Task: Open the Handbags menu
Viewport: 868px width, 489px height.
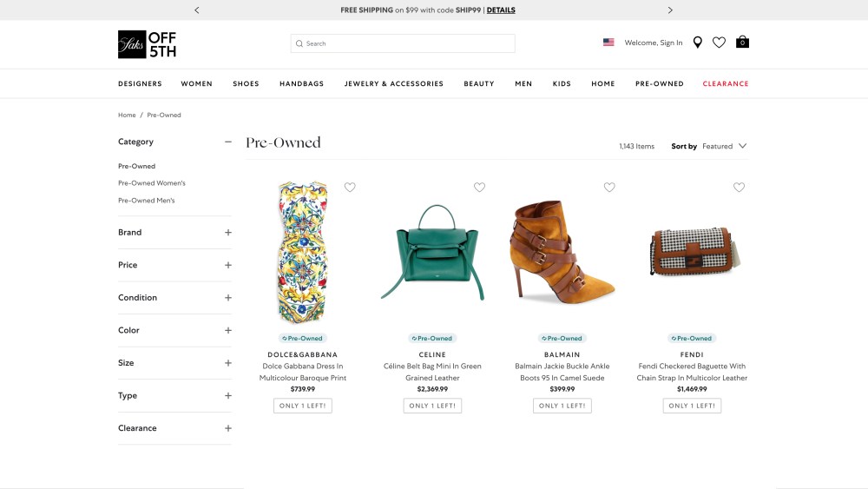Action: (302, 83)
